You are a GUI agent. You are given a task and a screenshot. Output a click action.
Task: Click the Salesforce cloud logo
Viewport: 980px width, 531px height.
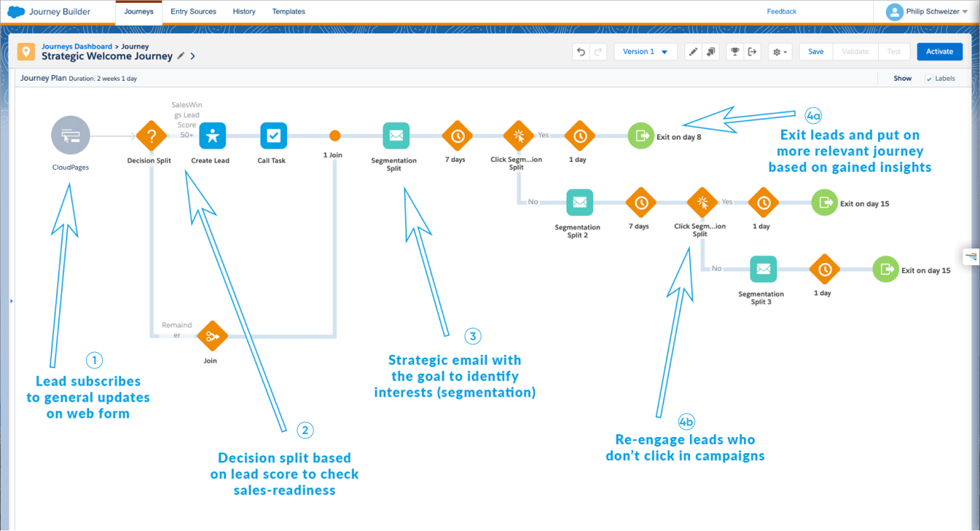tap(16, 11)
